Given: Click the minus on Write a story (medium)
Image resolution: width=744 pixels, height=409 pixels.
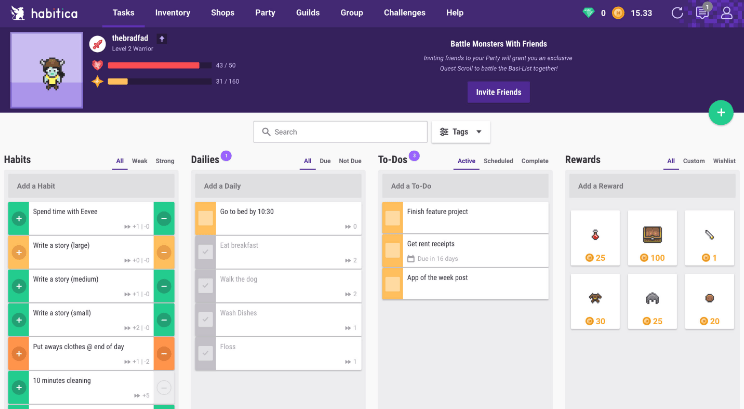Looking at the screenshot, I should [164, 286].
